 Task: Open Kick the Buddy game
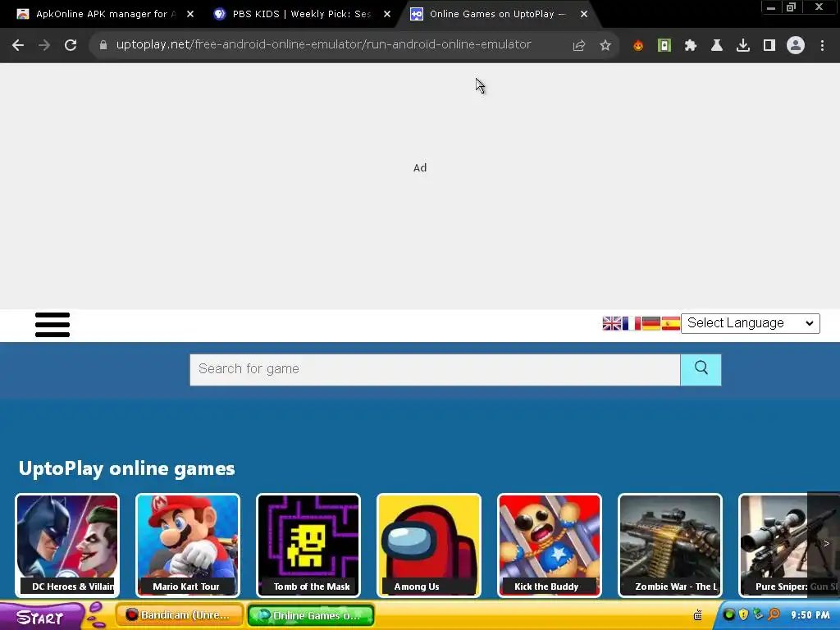(550, 545)
